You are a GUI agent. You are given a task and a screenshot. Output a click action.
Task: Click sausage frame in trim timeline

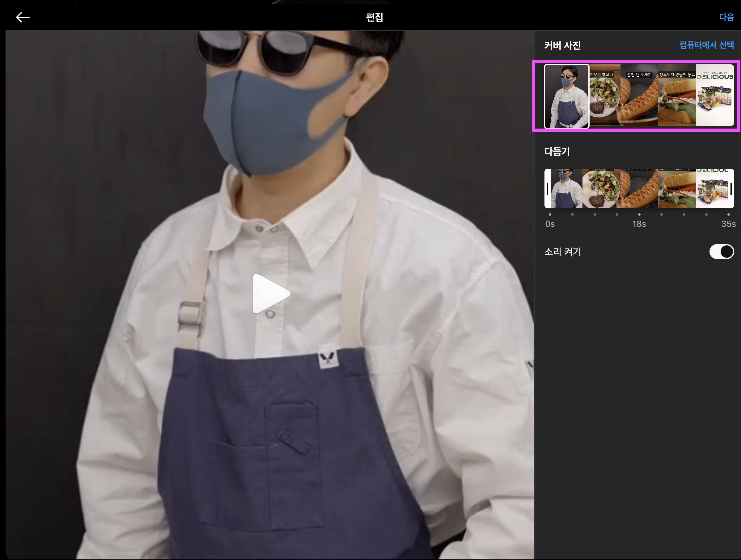[639, 189]
